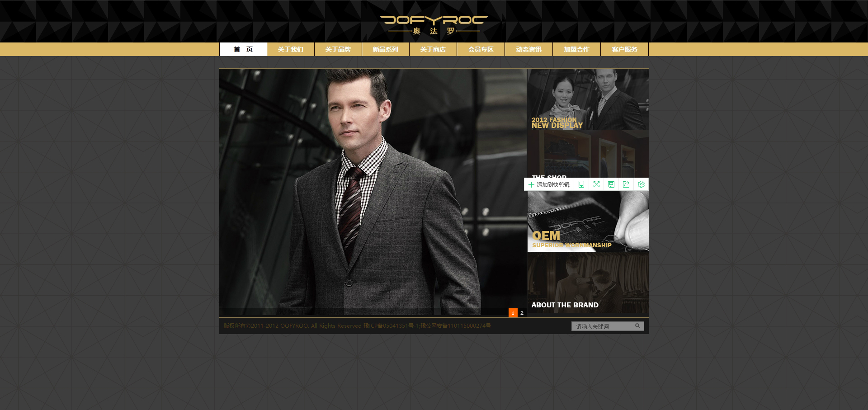Click the share arrow icon

626,184
